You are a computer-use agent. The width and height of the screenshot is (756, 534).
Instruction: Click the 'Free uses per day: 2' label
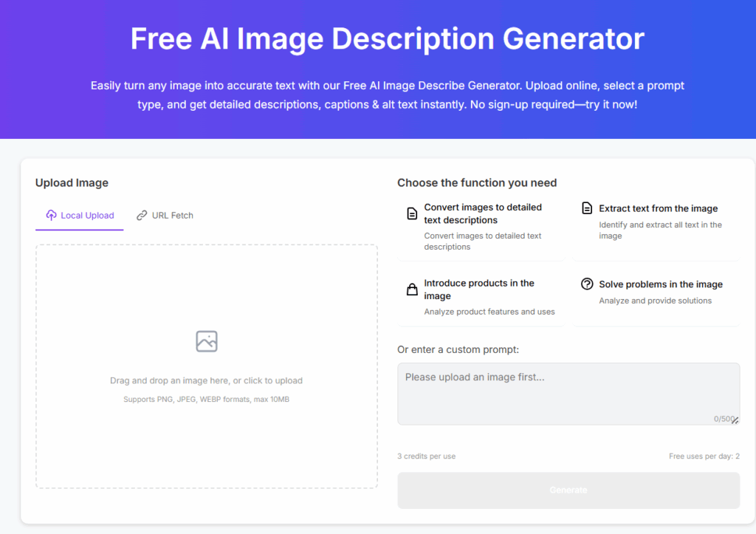click(x=704, y=456)
